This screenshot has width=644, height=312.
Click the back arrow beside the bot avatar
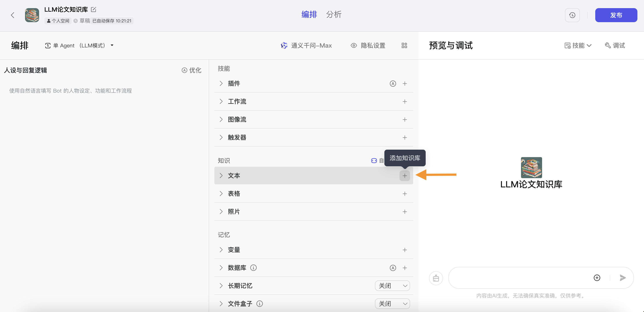(x=13, y=15)
